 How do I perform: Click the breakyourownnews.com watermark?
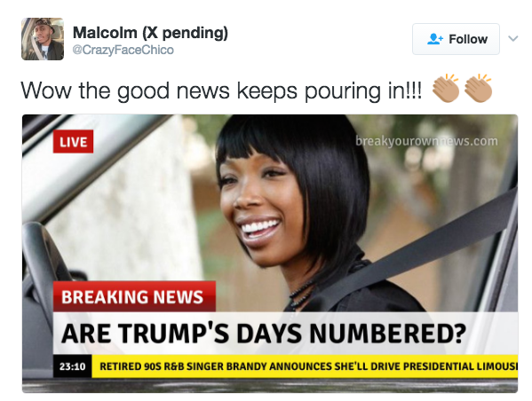tap(426, 141)
